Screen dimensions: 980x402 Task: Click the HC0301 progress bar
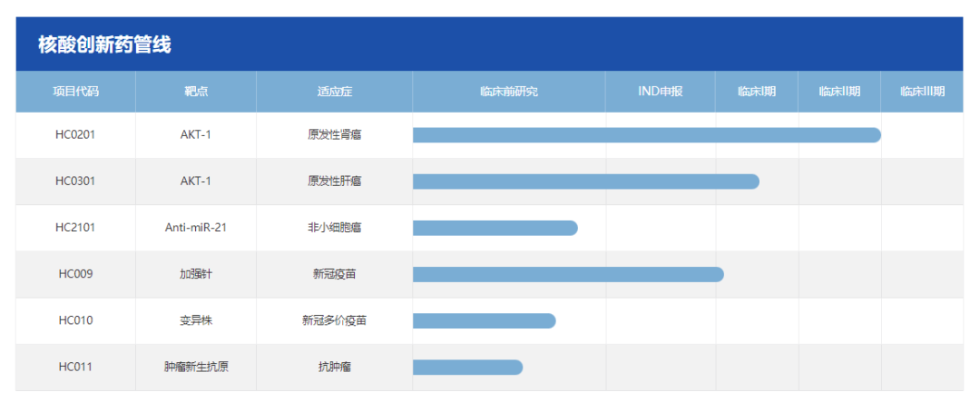coord(586,181)
